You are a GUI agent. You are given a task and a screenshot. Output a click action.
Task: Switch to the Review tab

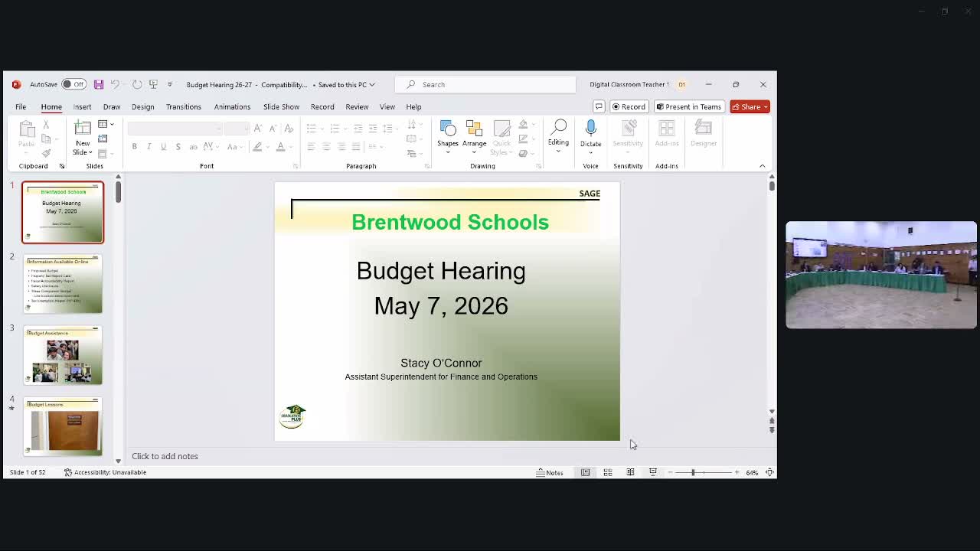(357, 106)
